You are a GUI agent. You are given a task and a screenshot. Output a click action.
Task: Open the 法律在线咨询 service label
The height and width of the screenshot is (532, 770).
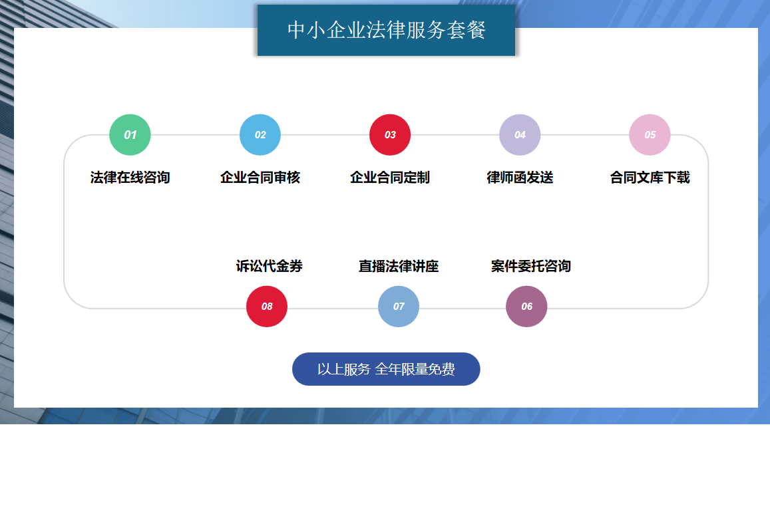tap(130, 178)
